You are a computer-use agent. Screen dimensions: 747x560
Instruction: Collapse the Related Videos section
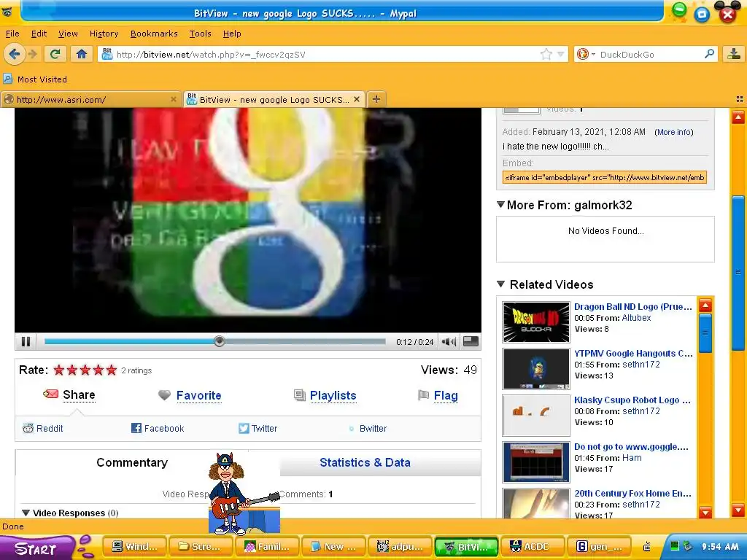click(500, 284)
